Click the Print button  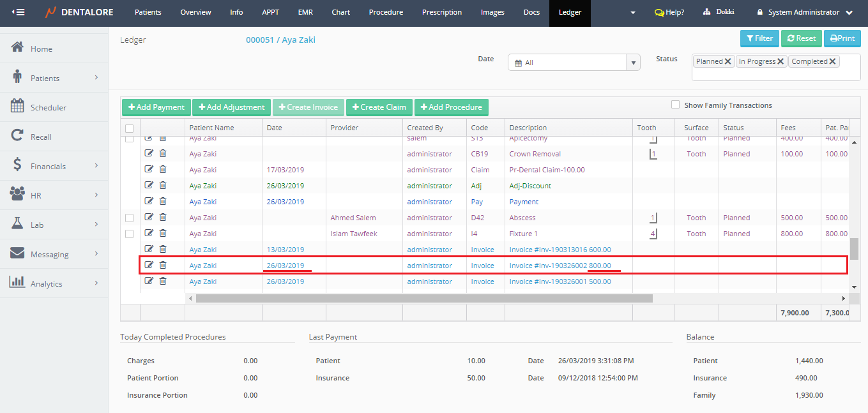pos(842,38)
